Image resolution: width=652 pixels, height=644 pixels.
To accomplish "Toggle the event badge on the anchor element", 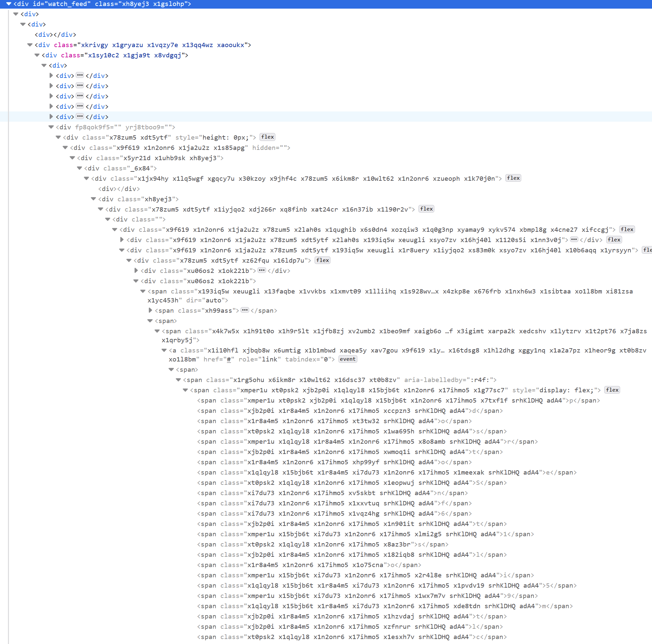I will point(348,359).
